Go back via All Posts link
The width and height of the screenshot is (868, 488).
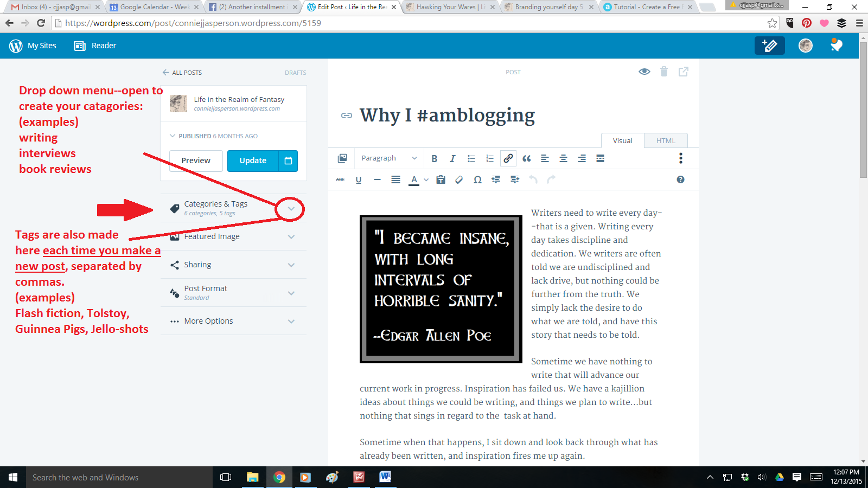pos(182,73)
